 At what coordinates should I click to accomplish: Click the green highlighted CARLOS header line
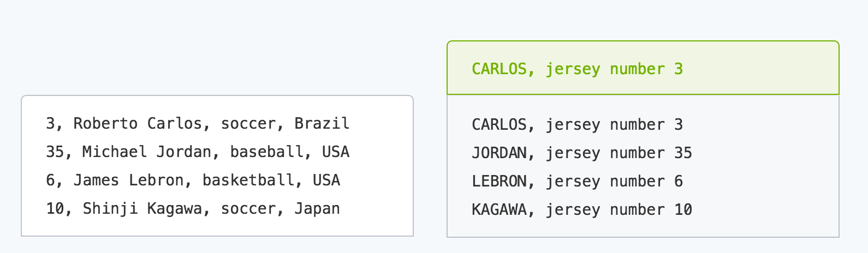577,69
